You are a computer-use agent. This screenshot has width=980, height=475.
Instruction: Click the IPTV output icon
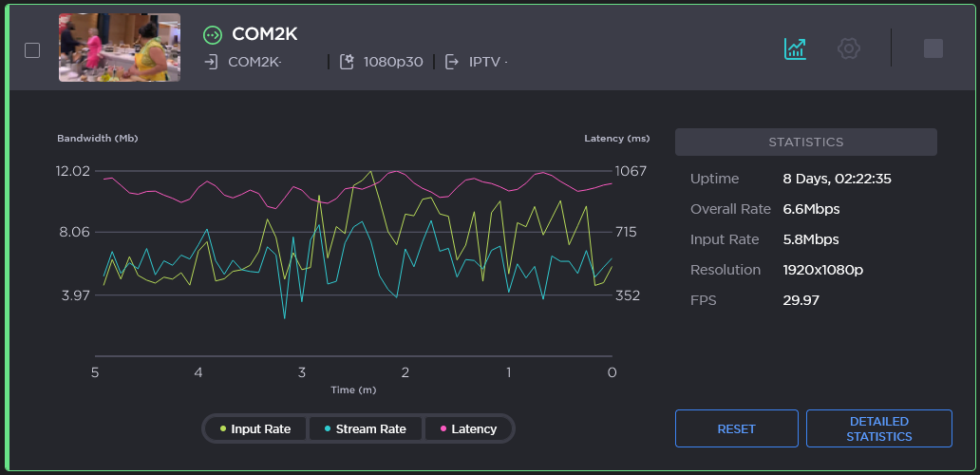pos(451,62)
